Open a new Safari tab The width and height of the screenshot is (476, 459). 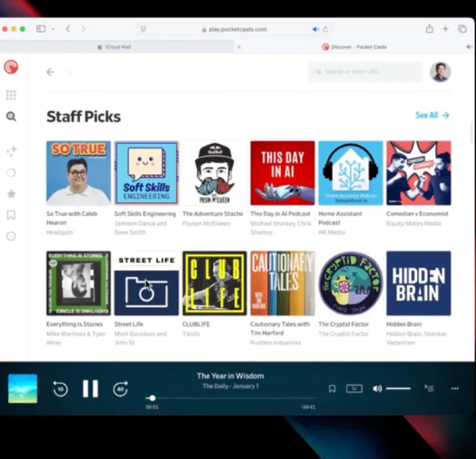coord(446,29)
